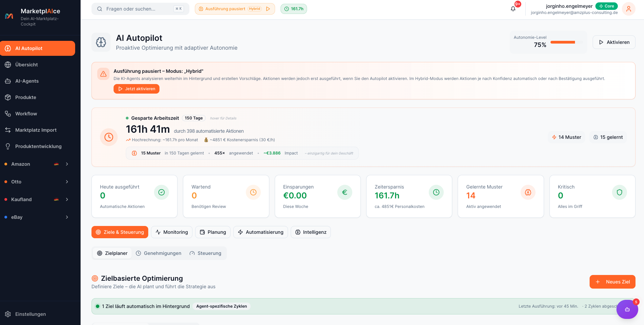
Task: Click the Autonomie-Level progress bar
Action: [566, 43]
